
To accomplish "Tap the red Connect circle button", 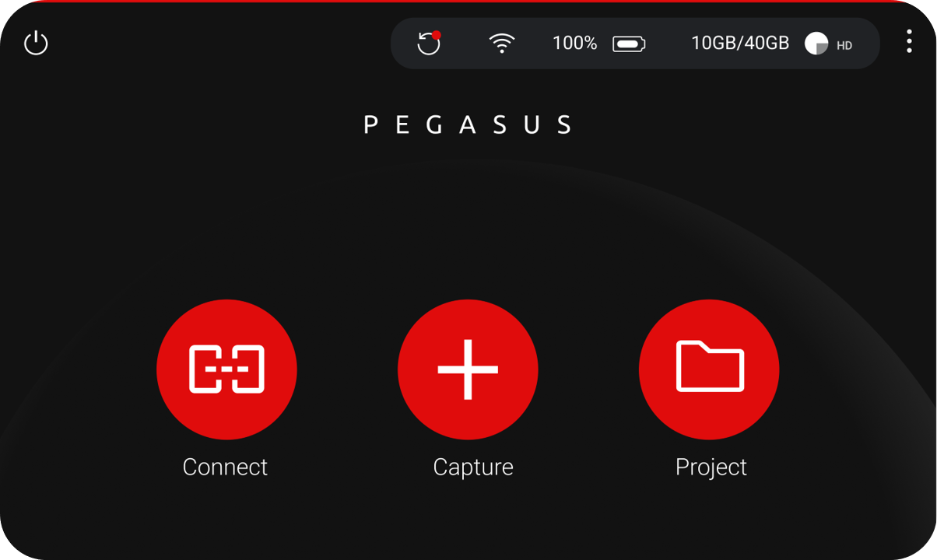I will (226, 369).
